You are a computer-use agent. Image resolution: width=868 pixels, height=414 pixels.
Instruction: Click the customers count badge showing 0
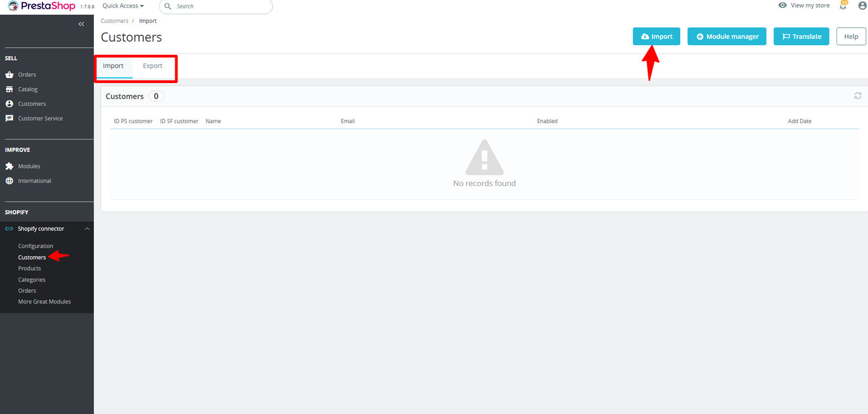coord(156,96)
